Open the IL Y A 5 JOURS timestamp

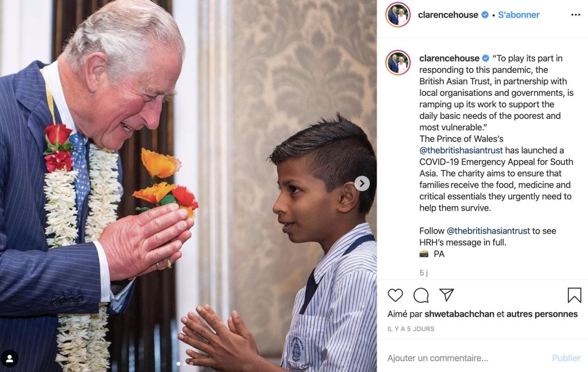point(411,329)
